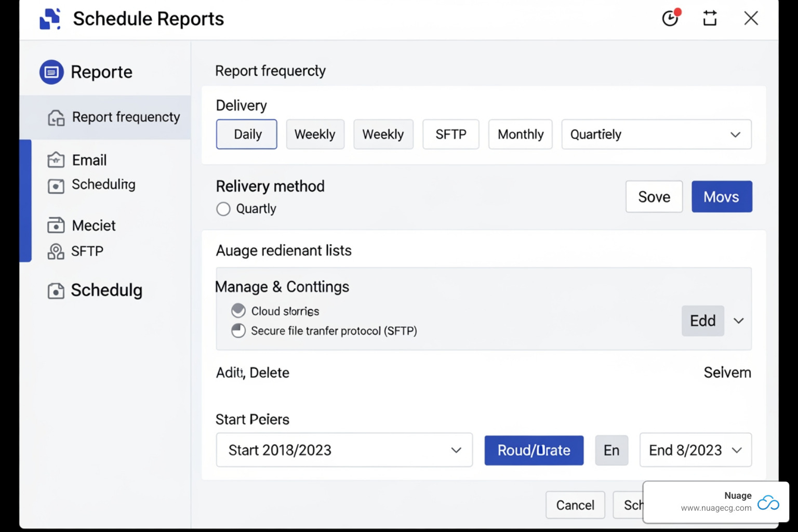
Task: Open the Email section via its envelope icon
Action: (56, 159)
